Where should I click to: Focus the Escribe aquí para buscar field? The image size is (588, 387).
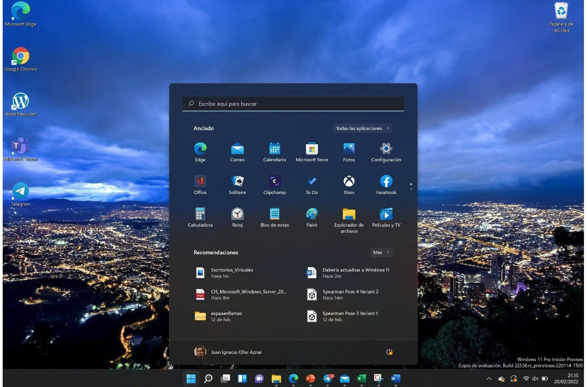coord(293,103)
